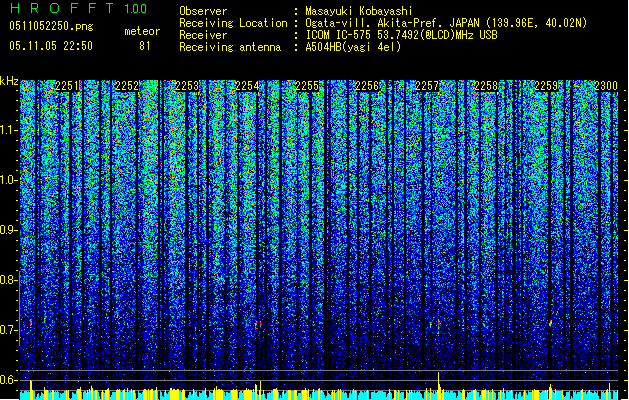Image resolution: width=629 pixels, height=400 pixels.
Task: Click the 2253 time marker
Action: click(x=187, y=86)
